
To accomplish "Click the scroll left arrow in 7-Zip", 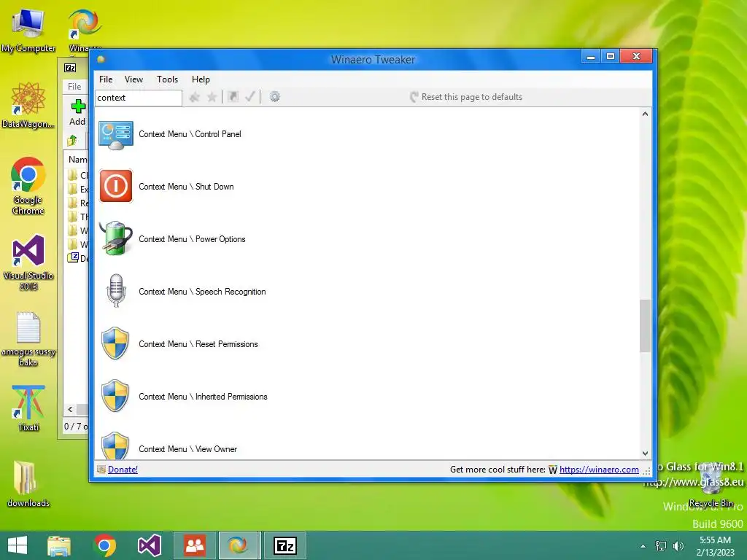I will tap(71, 409).
